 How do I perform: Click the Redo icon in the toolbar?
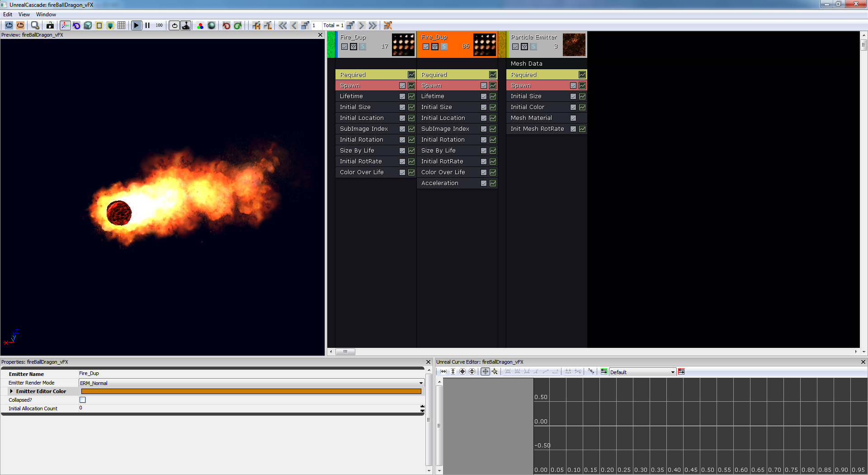coord(238,26)
